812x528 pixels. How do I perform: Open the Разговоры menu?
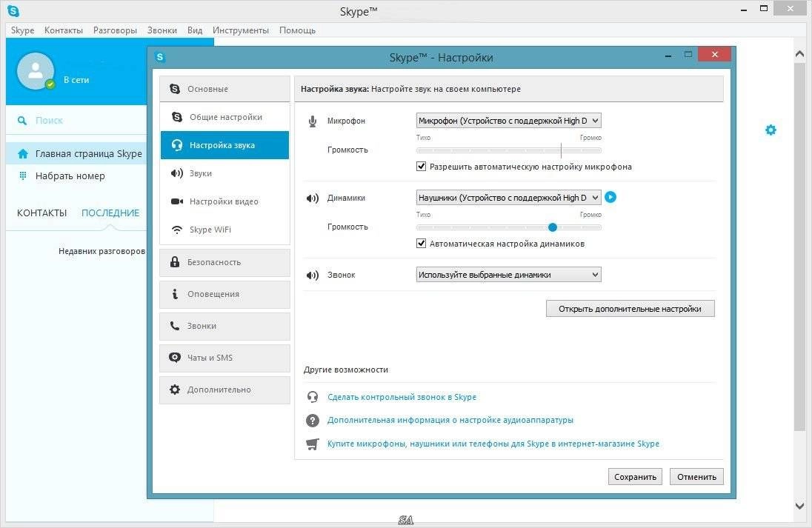point(115,30)
